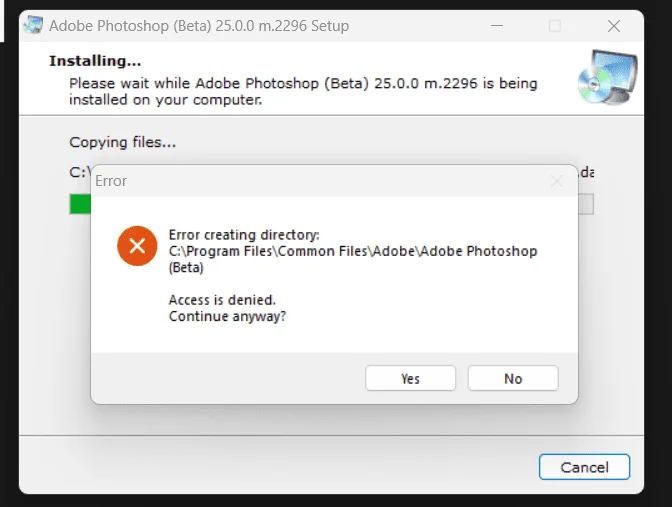Image resolution: width=672 pixels, height=507 pixels.
Task: Click the Continue anyway? prompt text
Action: [227, 316]
